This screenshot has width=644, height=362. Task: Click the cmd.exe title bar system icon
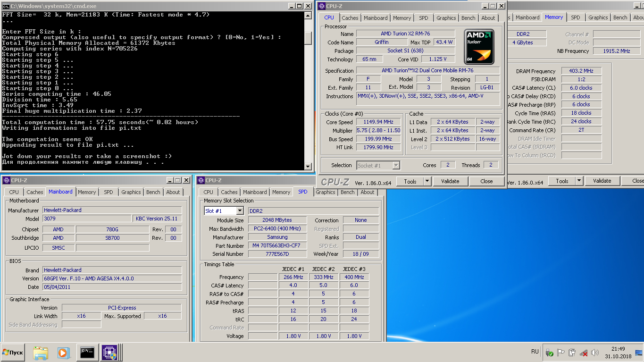pyautogui.click(x=6, y=7)
